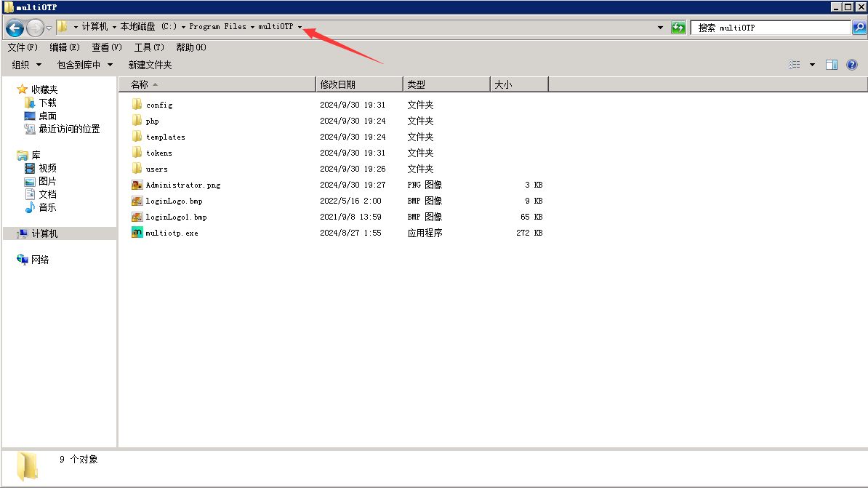Click the Desktop icon in sidebar

click(30, 116)
